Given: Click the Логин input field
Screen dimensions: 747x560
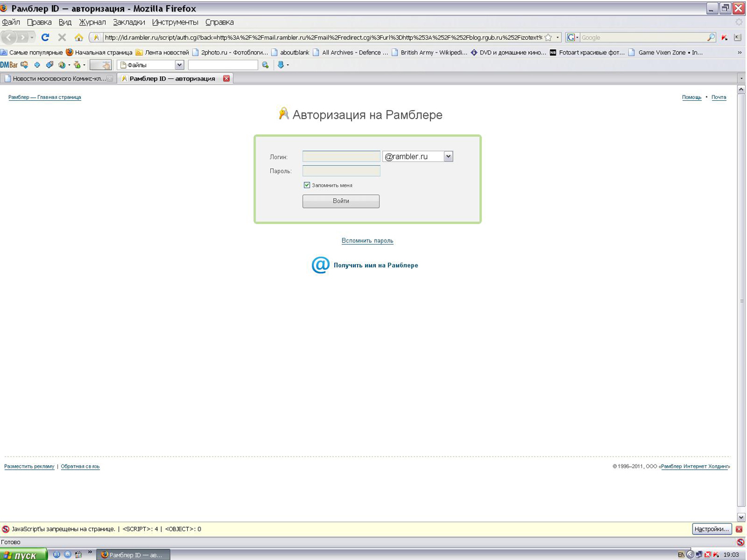Looking at the screenshot, I should [x=341, y=157].
